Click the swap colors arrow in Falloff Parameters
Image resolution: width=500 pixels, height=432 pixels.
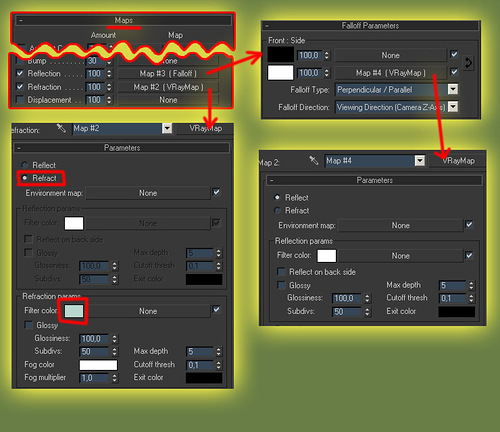[468, 63]
